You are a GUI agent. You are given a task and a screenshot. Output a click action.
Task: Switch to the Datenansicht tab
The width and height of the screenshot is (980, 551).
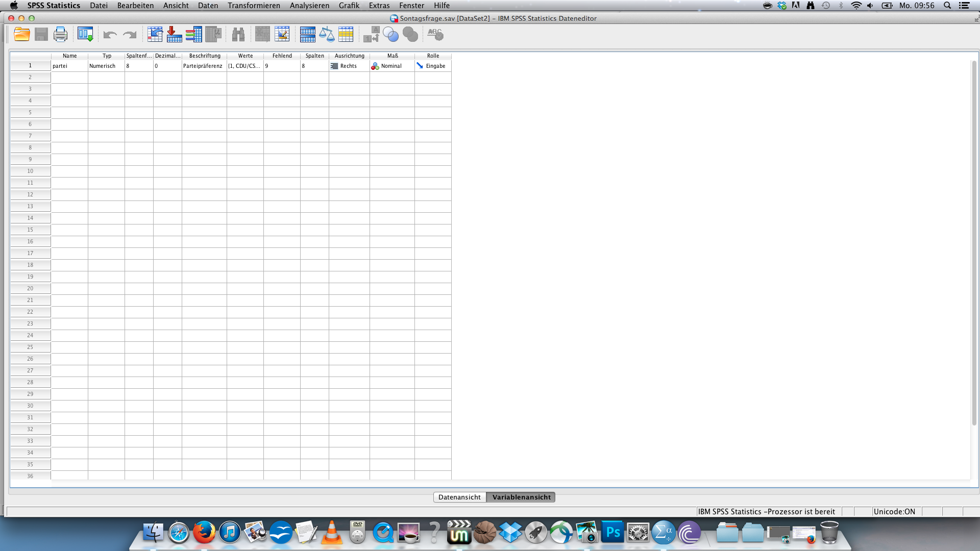point(459,497)
